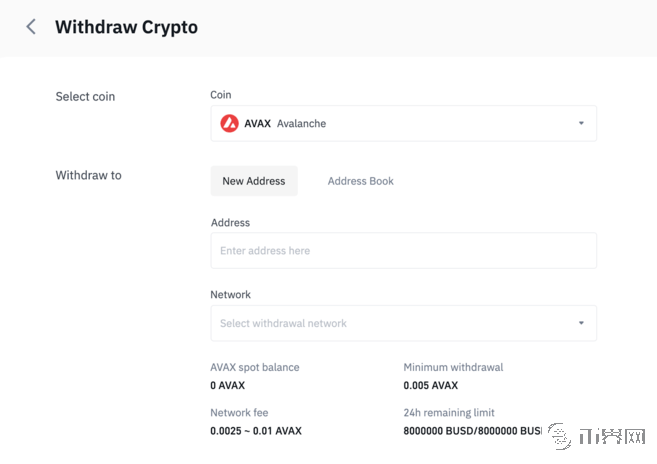The width and height of the screenshot is (657, 464).
Task: Focus the Enter address here field
Action: pyautogui.click(x=403, y=251)
